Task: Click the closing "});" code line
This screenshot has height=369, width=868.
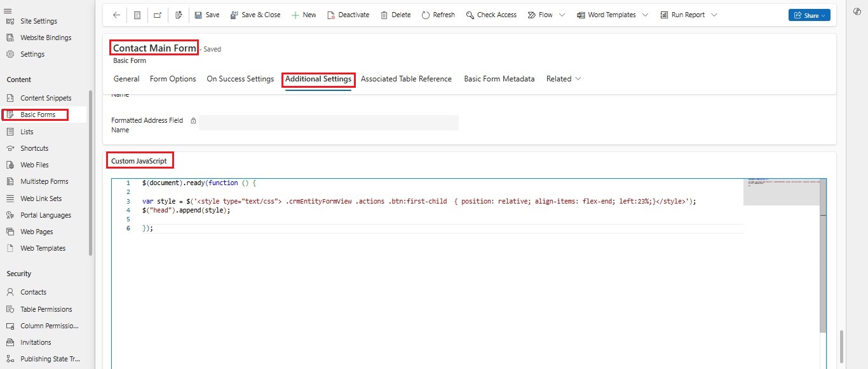Action: (x=148, y=228)
